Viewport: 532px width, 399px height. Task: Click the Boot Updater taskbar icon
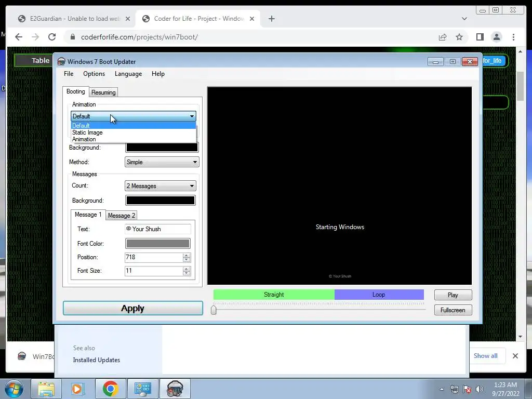pyautogui.click(x=175, y=389)
